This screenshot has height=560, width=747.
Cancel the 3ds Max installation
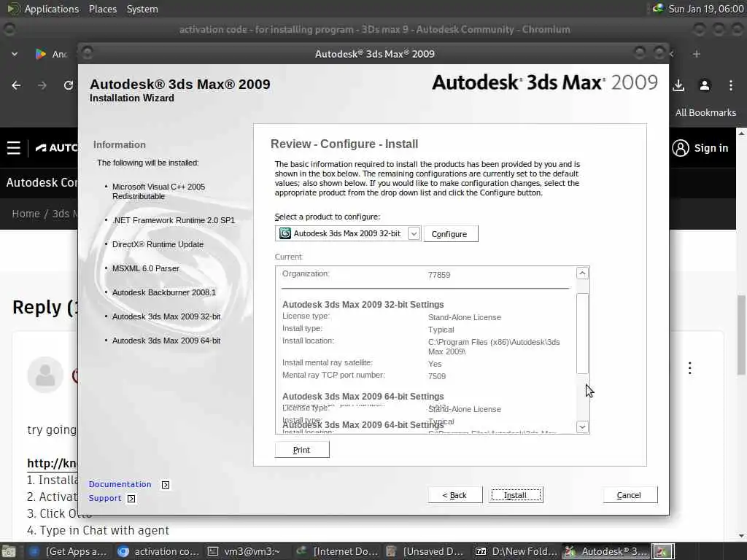click(x=630, y=495)
